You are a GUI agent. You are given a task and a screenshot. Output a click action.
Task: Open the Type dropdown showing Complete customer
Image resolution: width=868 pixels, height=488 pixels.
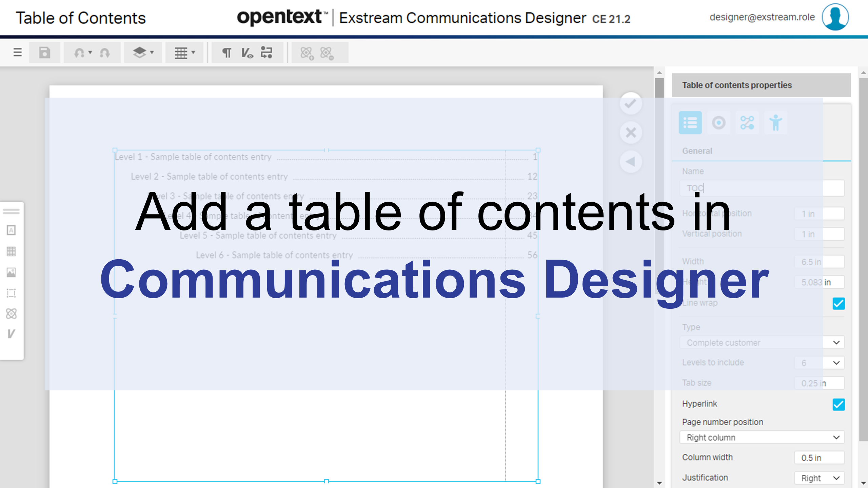[762, 342]
